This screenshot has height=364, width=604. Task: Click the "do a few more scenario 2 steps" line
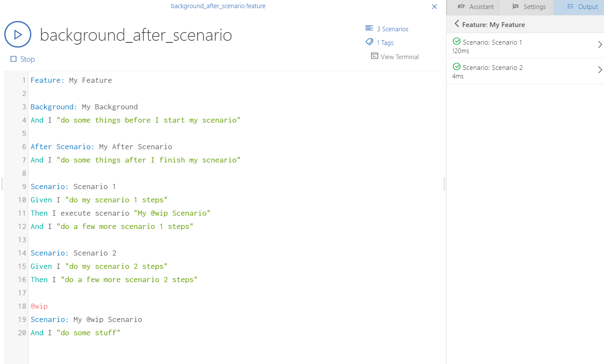(114, 280)
